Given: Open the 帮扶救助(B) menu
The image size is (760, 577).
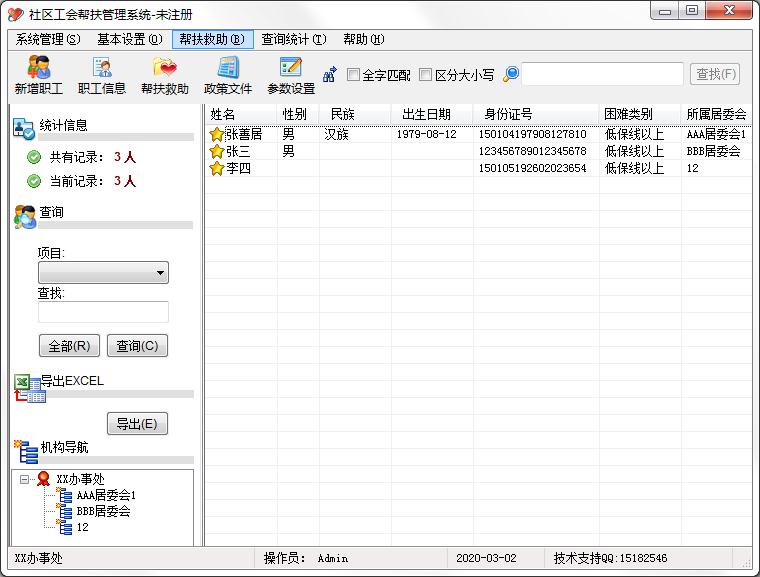Looking at the screenshot, I should 212,39.
